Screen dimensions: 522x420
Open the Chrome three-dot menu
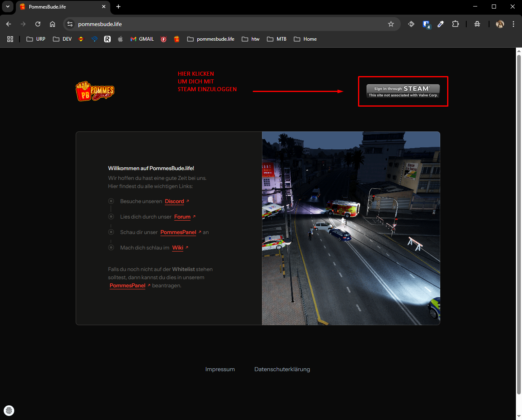(514, 24)
